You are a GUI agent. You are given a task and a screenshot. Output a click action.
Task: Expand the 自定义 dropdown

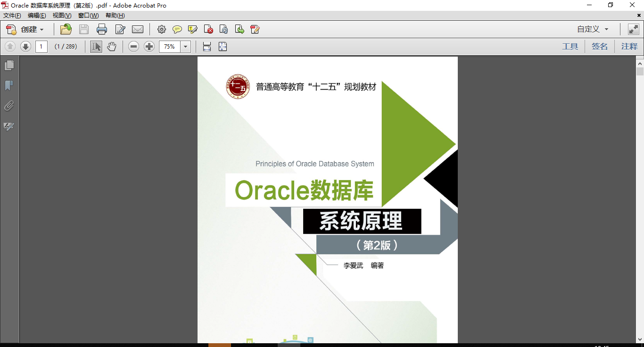593,29
